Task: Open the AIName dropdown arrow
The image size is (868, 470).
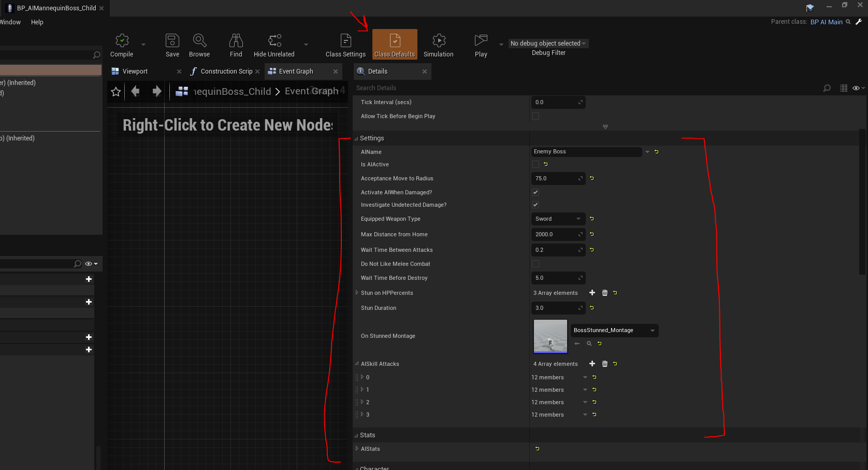Action: click(x=647, y=152)
